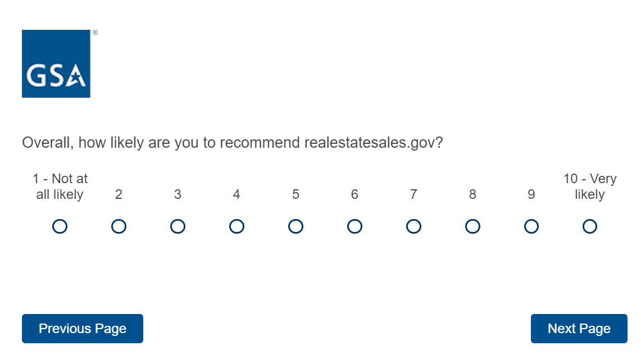Click the number 6 column label

click(x=354, y=194)
